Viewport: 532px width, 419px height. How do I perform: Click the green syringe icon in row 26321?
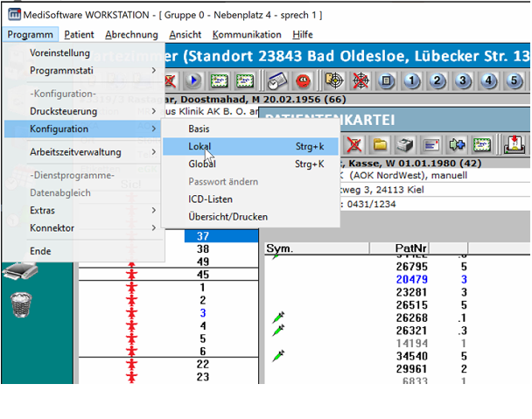pyautogui.click(x=278, y=330)
